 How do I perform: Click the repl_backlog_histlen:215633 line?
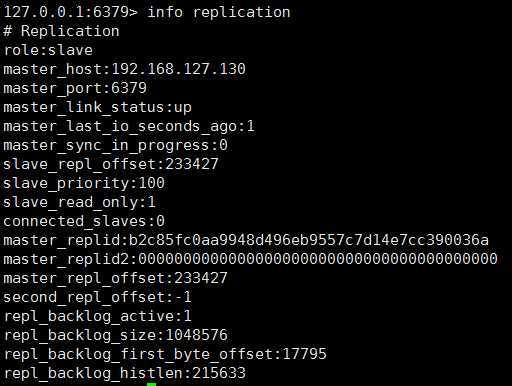click(124, 373)
